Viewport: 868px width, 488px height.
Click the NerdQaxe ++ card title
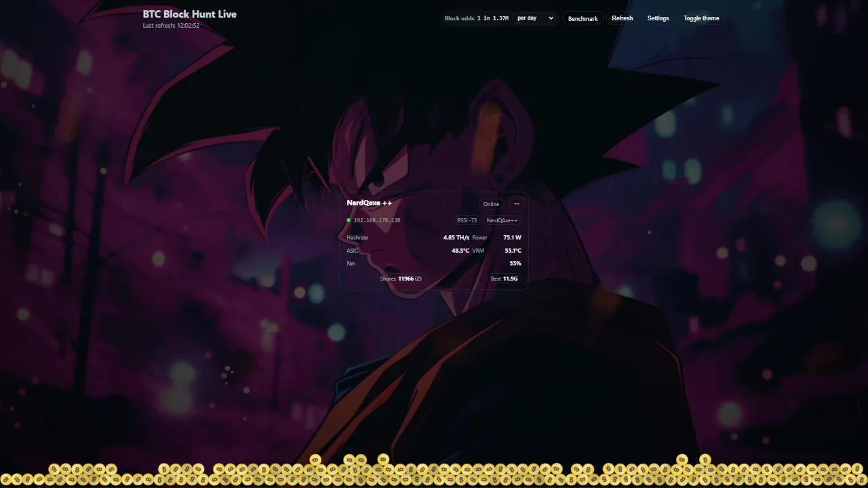pyautogui.click(x=369, y=203)
